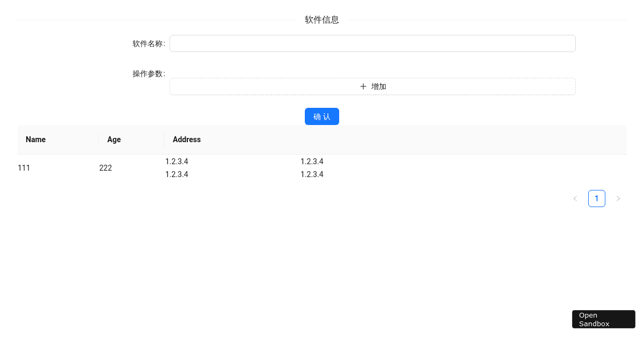The image size is (644, 338).
Task: Go to the previous page arrow
Action: point(575,199)
